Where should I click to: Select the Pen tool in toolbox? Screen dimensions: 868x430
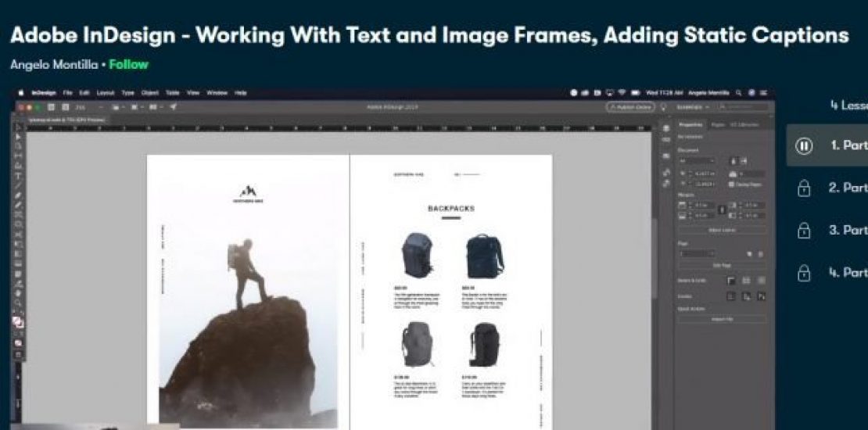pos(17,195)
